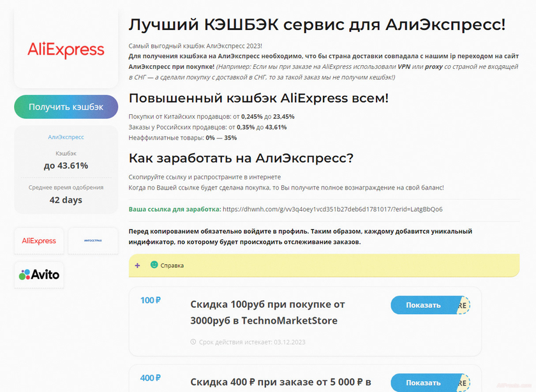Viewport: 536px width, 392px height.
Task: Select the АлиЭкспресс label in the cashback panel
Action: [x=66, y=137]
